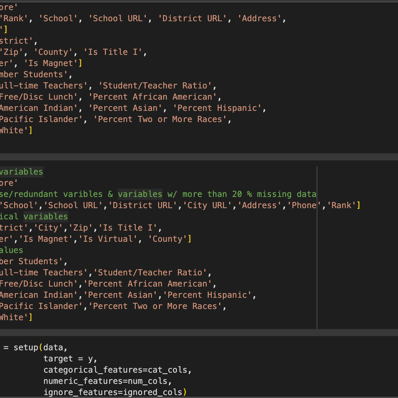Click the gray divider between first two cells
Viewport: 398px width, 398px height.
pos(199,157)
